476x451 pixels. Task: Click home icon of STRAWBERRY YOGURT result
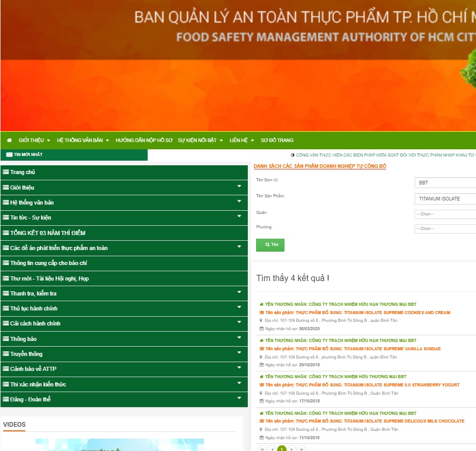261,377
